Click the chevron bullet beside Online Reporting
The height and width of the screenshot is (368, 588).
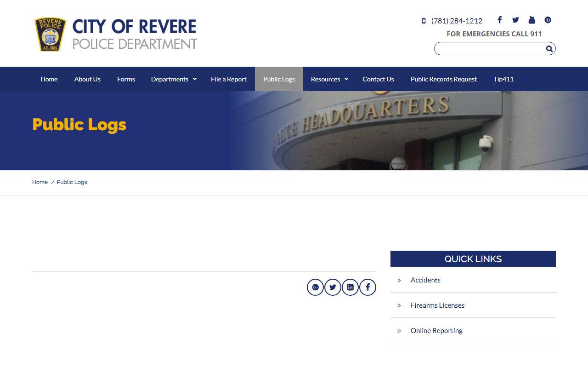click(x=399, y=331)
